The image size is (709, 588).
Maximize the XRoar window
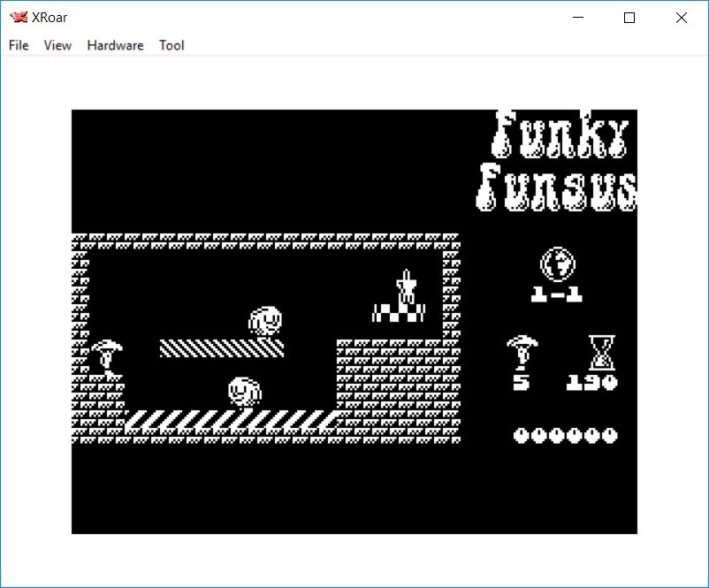(x=629, y=18)
